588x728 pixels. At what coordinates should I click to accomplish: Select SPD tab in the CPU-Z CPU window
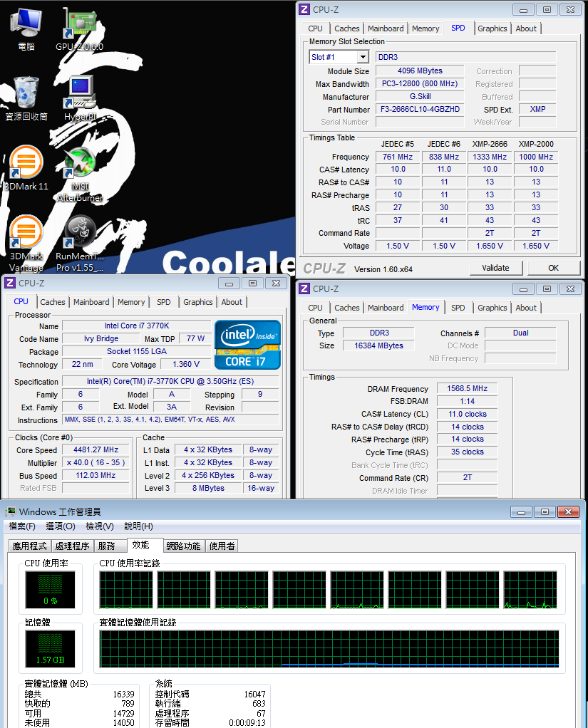(x=163, y=302)
